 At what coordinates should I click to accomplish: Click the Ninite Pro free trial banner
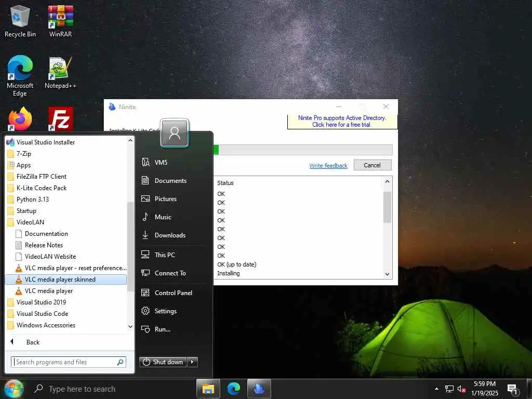pyautogui.click(x=342, y=121)
